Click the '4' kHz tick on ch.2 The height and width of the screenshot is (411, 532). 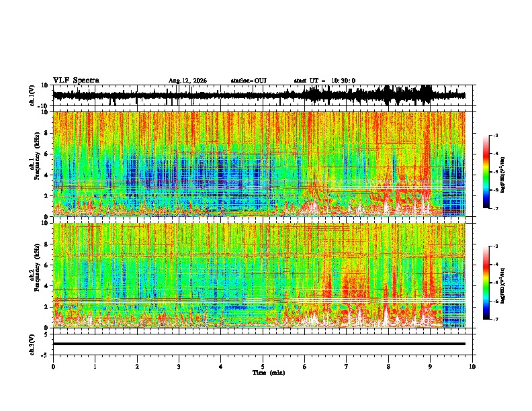(x=47, y=286)
